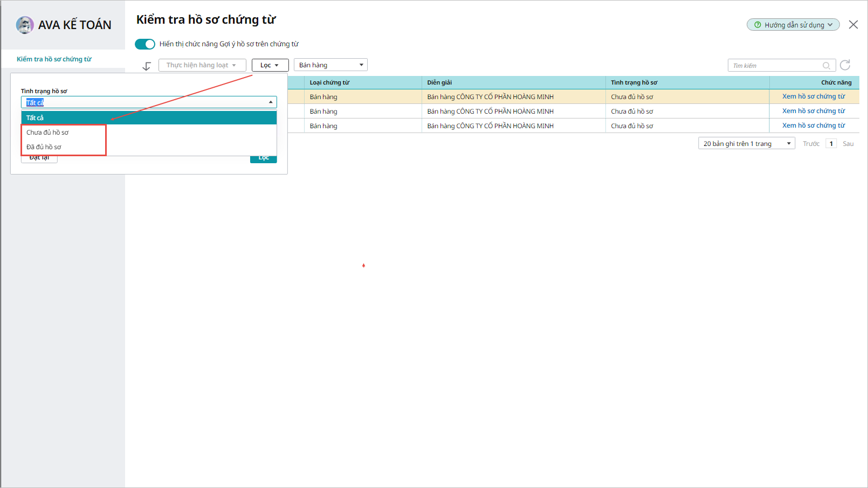The height and width of the screenshot is (488, 868).
Task: Expand the 20 bản ghi trên 1 trang selector
Action: click(x=746, y=144)
